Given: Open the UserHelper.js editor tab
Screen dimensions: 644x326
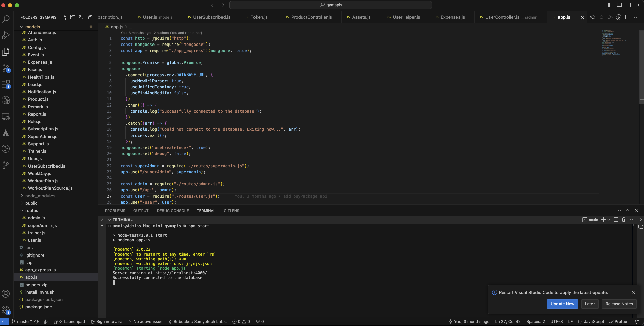Looking at the screenshot, I should 406,17.
